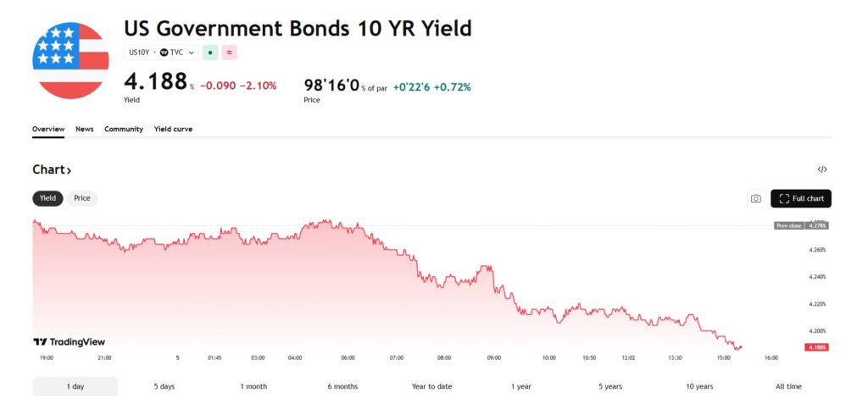Click the TradingView logo on chart
Screen dimensions: 868x404
pyautogui.click(x=70, y=342)
